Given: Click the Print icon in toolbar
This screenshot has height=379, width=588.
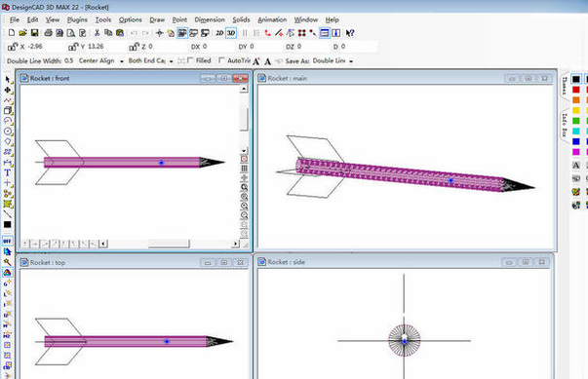Looking at the screenshot, I should (48, 33).
